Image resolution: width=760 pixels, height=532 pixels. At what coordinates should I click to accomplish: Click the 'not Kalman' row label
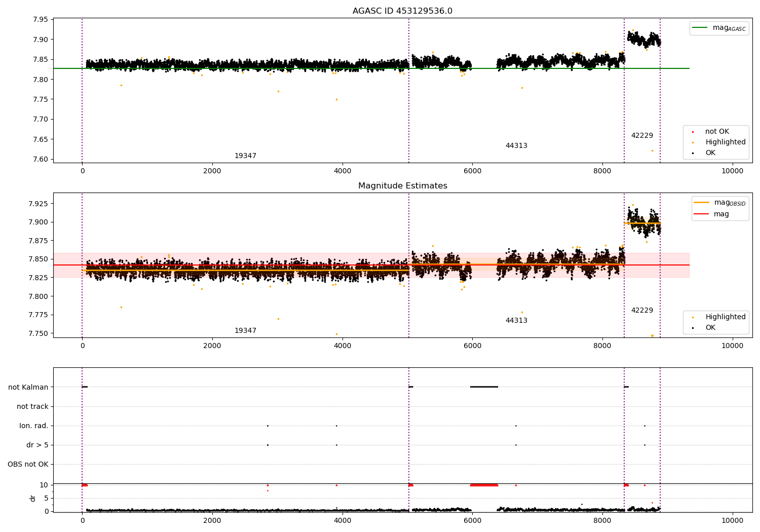pyautogui.click(x=28, y=388)
